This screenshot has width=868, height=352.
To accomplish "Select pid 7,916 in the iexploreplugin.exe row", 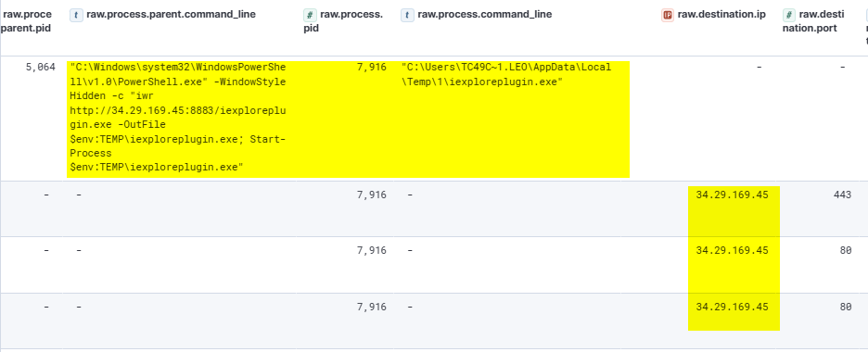I will pyautogui.click(x=372, y=68).
